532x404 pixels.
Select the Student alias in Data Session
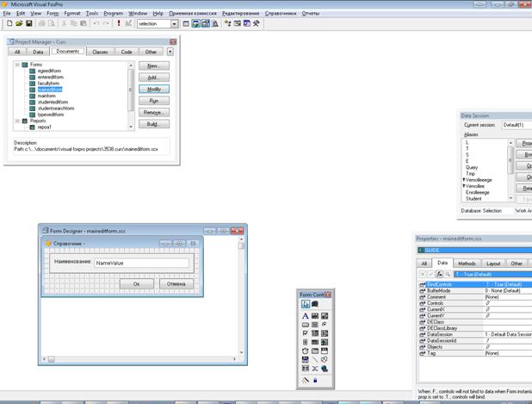pos(473,199)
